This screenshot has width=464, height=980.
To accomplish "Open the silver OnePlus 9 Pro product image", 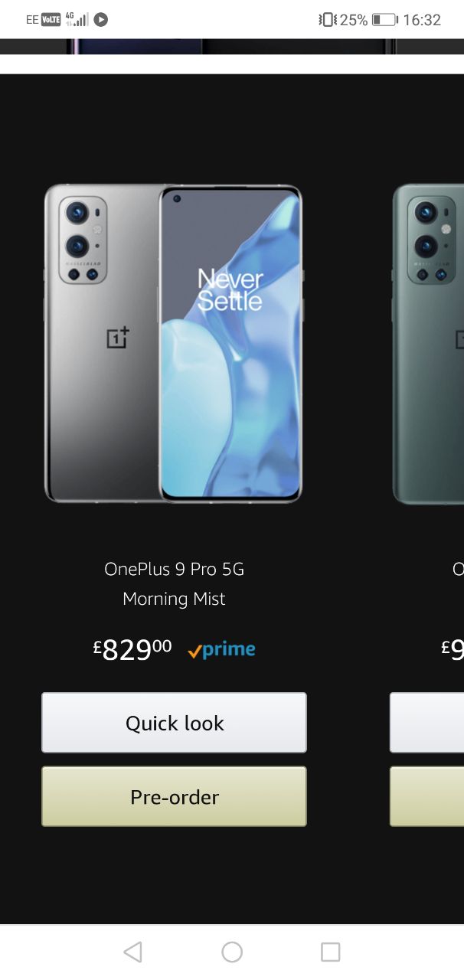I will coord(173,343).
